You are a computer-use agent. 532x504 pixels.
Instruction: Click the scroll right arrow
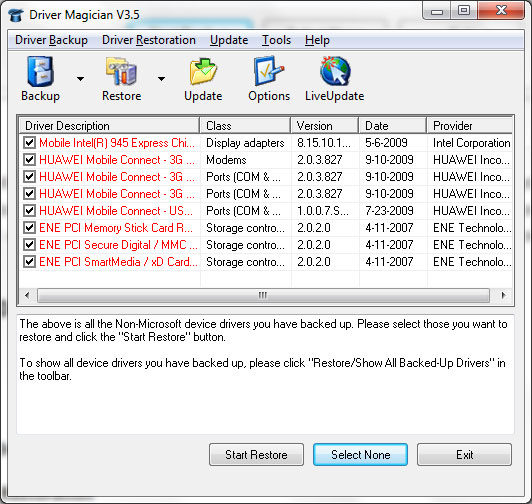[504, 295]
